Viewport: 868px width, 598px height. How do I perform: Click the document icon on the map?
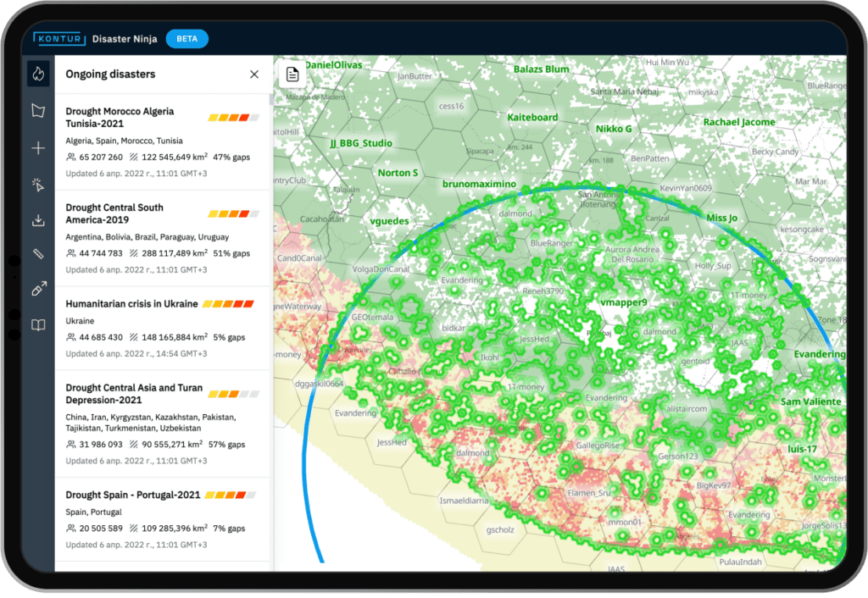(x=292, y=75)
